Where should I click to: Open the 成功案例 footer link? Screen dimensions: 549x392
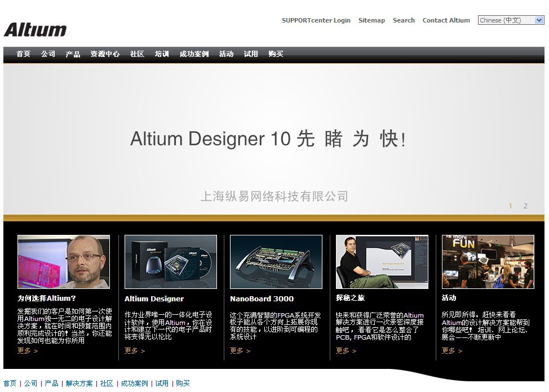[135, 383]
